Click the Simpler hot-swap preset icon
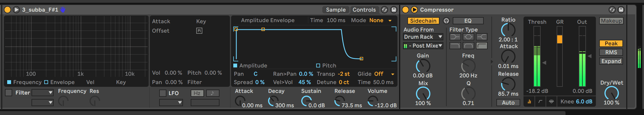Image resolution: width=644 pixels, height=115 pixels. click(384, 10)
